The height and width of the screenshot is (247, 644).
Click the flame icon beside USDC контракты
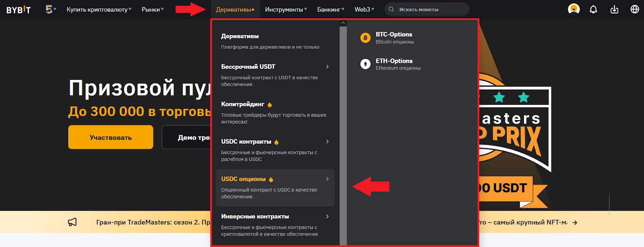tap(277, 142)
